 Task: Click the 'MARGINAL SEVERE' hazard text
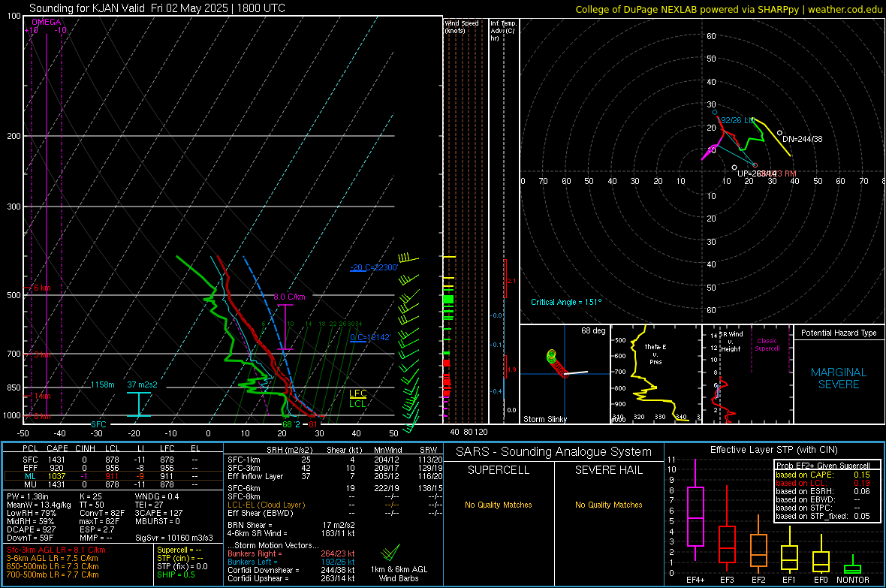[x=839, y=378]
